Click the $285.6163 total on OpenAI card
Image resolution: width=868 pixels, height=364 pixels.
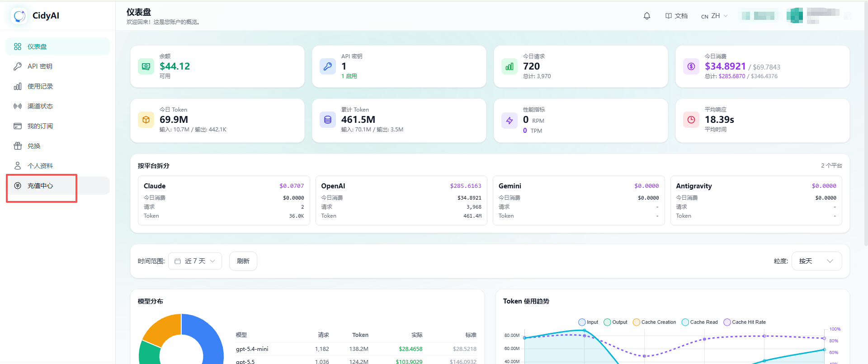[466, 186]
